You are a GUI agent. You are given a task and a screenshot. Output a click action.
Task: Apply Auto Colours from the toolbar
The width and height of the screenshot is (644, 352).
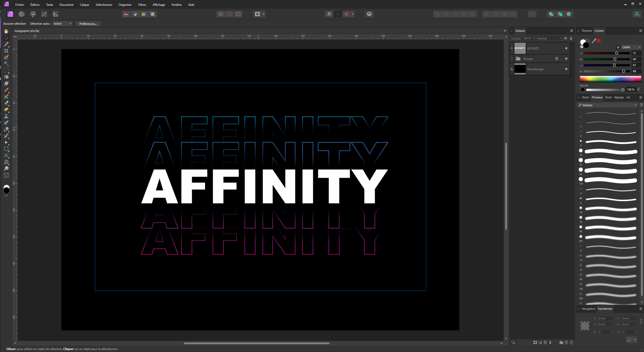point(144,14)
